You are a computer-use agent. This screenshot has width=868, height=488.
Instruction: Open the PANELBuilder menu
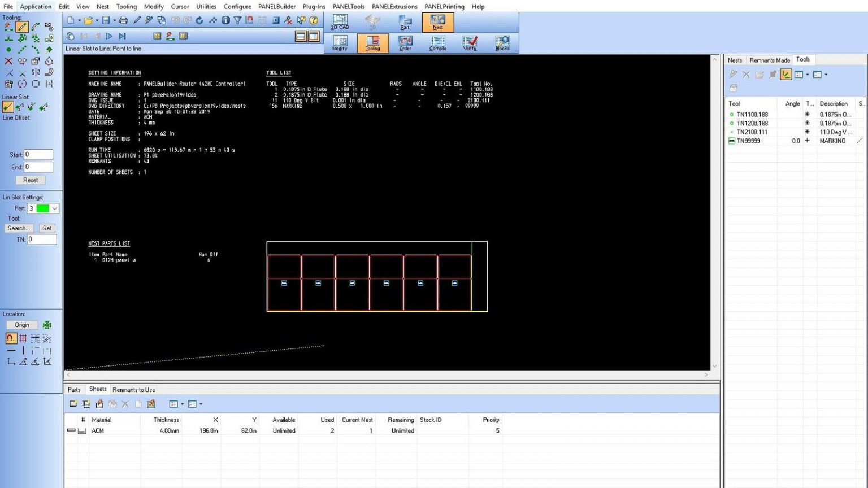[277, 6]
